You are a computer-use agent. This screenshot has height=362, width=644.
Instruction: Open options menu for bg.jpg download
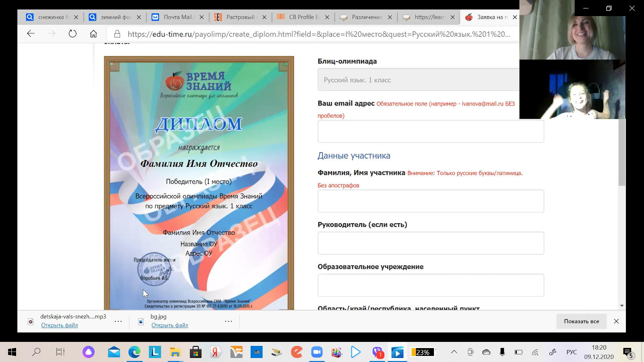point(228,321)
